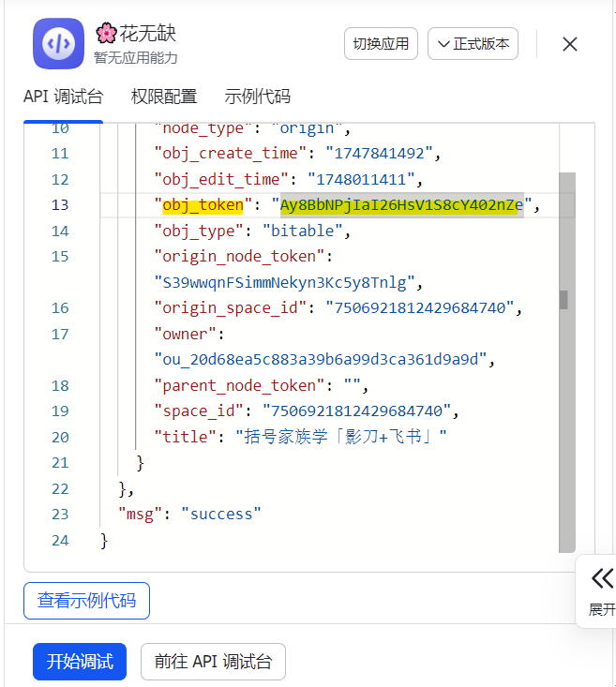Screen dimensions: 616x687
Task: Click line number 13 in gutter
Action: pos(60,205)
